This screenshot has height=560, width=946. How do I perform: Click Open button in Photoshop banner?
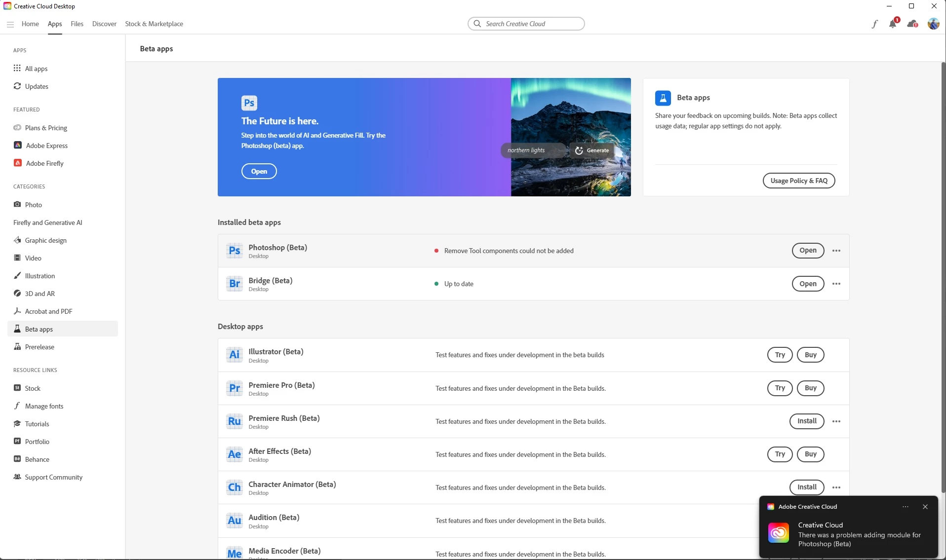[259, 171]
